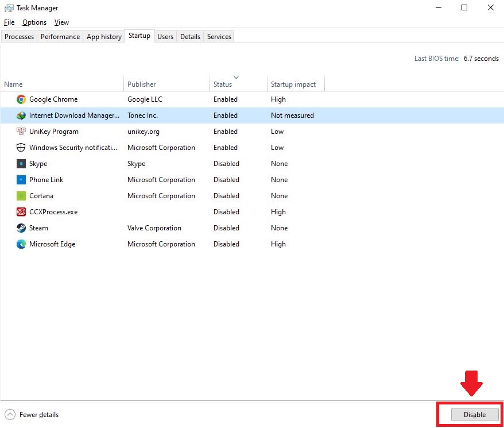The height and width of the screenshot is (428, 504).
Task: Click the UniKey Program icon
Action: tap(21, 132)
